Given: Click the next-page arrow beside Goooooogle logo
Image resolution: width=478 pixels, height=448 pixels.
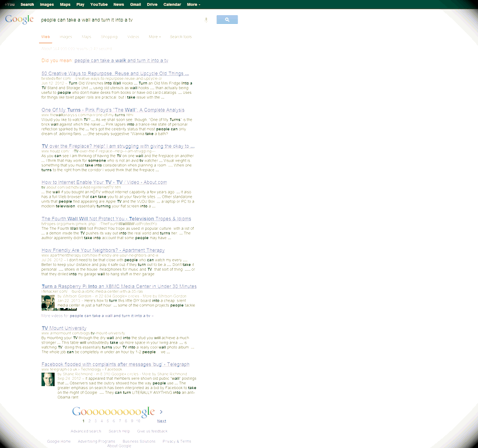Looking at the screenshot, I should [x=161, y=412].
